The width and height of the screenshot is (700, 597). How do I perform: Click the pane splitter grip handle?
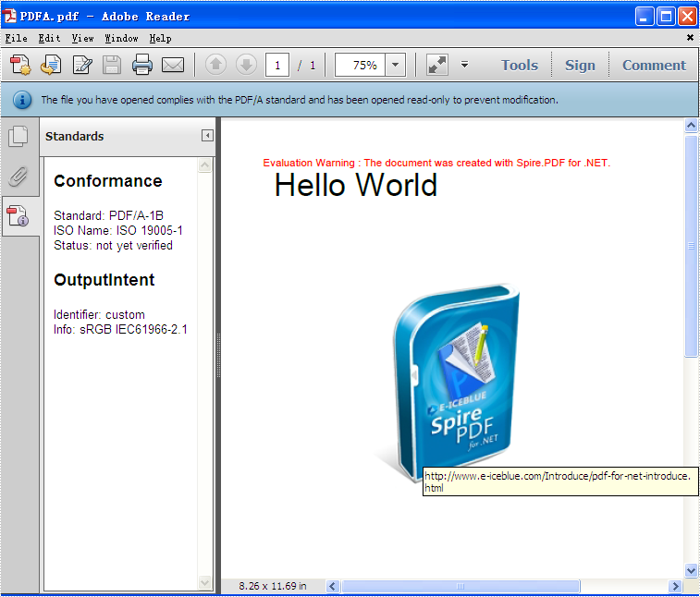218,356
